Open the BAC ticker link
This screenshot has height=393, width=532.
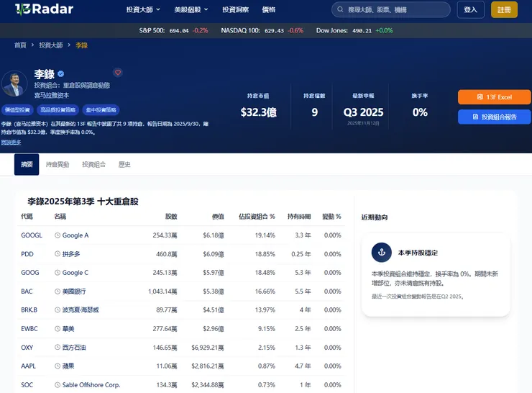pos(27,291)
